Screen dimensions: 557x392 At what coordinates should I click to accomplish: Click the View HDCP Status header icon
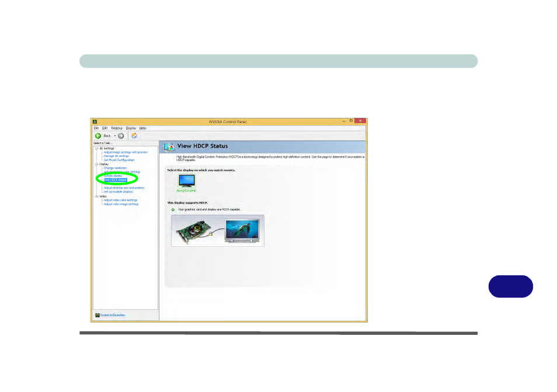click(x=168, y=146)
